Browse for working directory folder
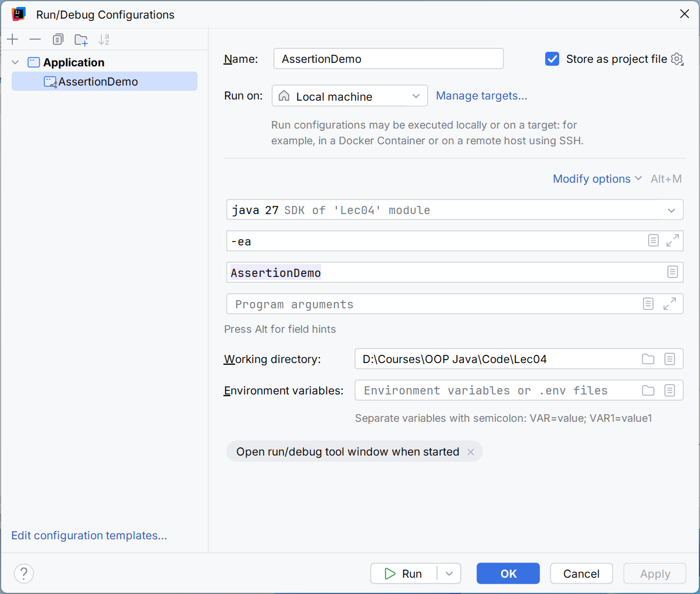The image size is (700, 594). tap(648, 359)
